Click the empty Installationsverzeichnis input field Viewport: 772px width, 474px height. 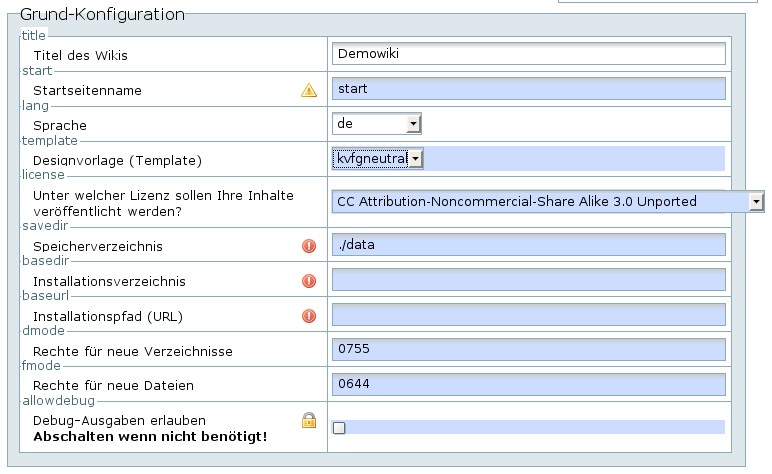(x=528, y=280)
